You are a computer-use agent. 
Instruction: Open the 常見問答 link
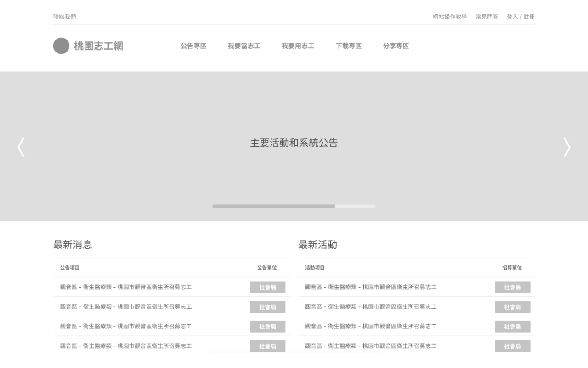[486, 17]
